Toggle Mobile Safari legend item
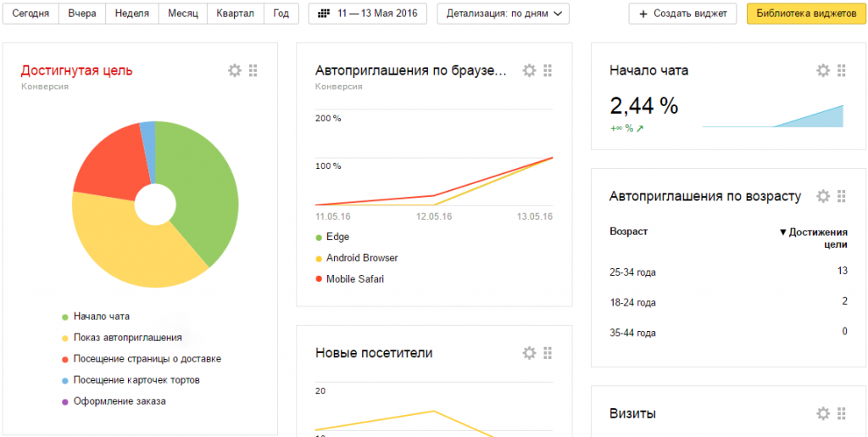The height and width of the screenshot is (437, 868). tap(354, 279)
